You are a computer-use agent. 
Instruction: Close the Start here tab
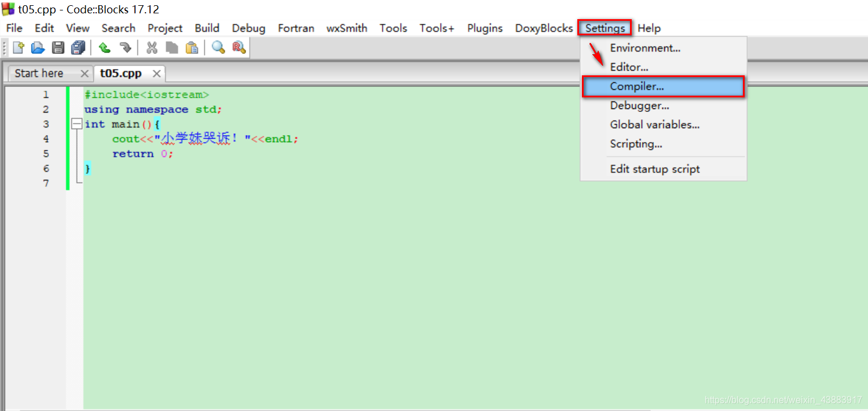point(85,74)
